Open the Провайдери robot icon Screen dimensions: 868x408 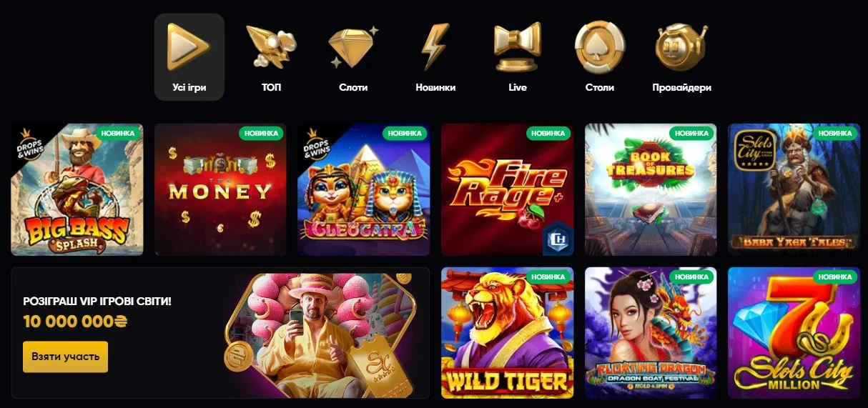tap(681, 47)
